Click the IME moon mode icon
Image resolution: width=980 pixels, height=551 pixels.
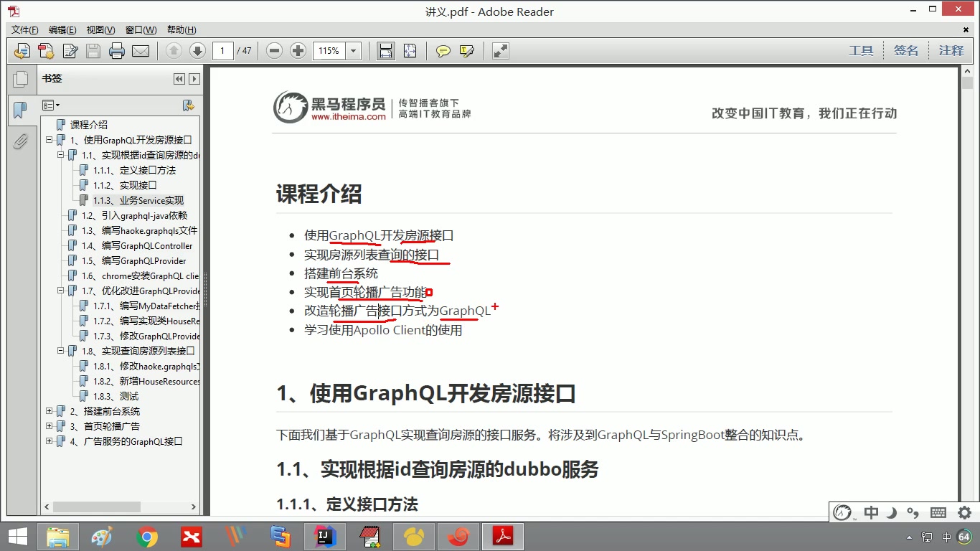[891, 512]
